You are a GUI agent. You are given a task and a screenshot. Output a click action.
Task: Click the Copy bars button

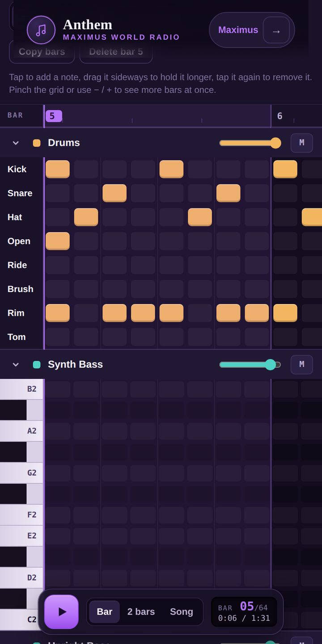click(42, 51)
